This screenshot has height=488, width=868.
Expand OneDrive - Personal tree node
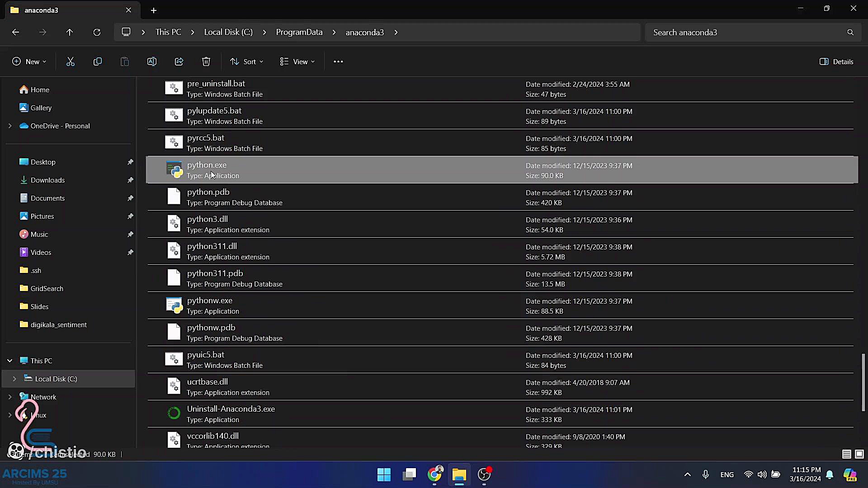click(10, 126)
